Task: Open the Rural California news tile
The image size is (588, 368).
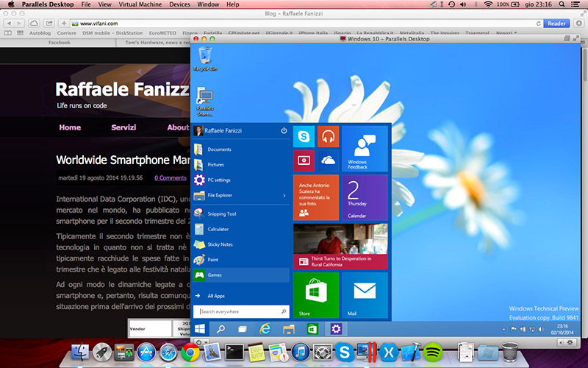Action: click(x=340, y=247)
